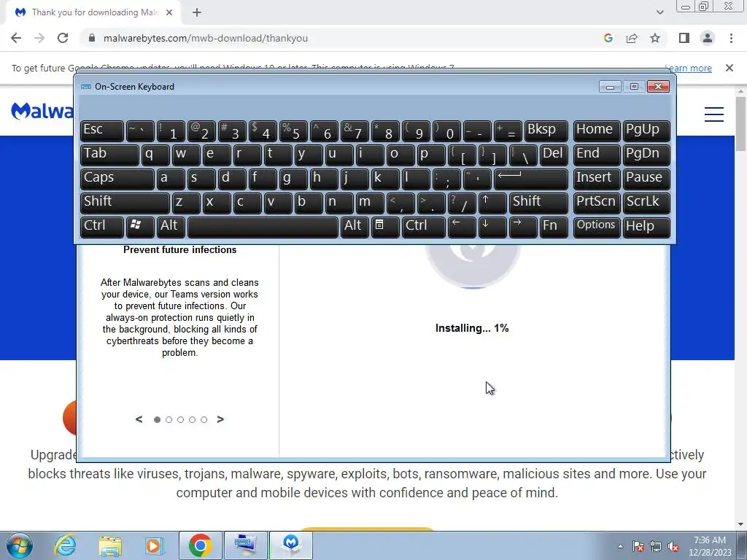Toggle the ScrLk key
Image resolution: width=747 pixels, height=560 pixels.
(x=646, y=203)
